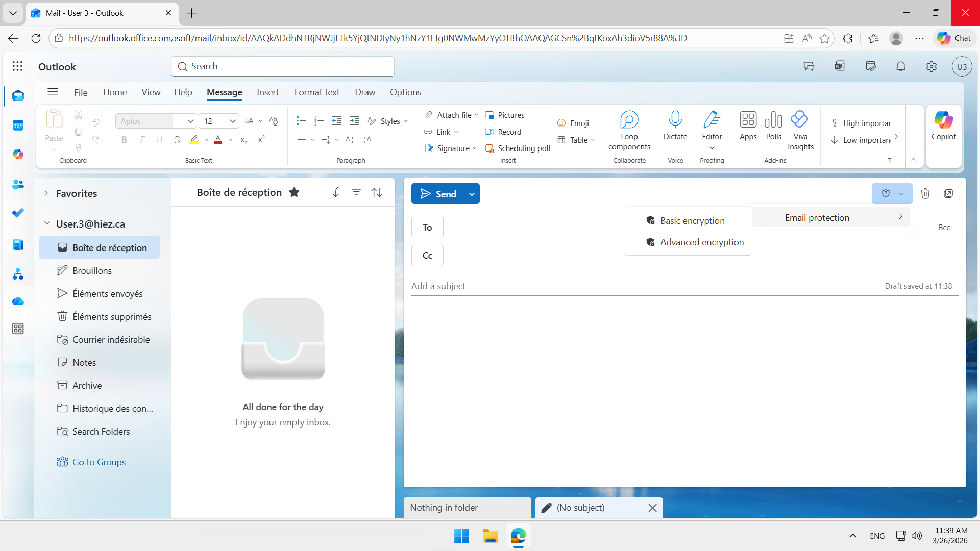980x551 pixels.
Task: Toggle the favorite star on Boîte de réception
Action: [x=294, y=192]
